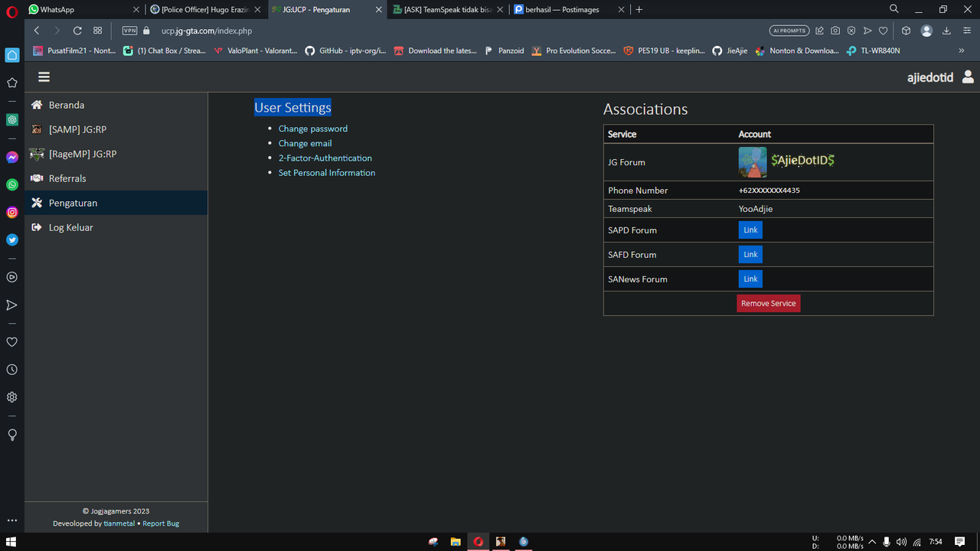The width and height of the screenshot is (980, 551).
Task: Click Log Keluar to sign out
Action: (x=116, y=227)
